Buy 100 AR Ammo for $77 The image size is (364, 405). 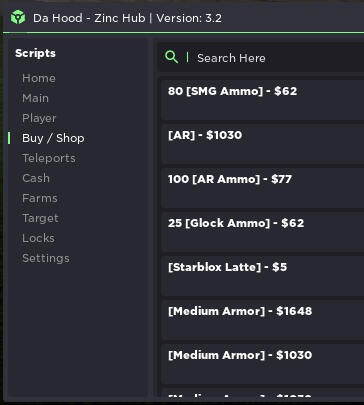click(x=262, y=187)
